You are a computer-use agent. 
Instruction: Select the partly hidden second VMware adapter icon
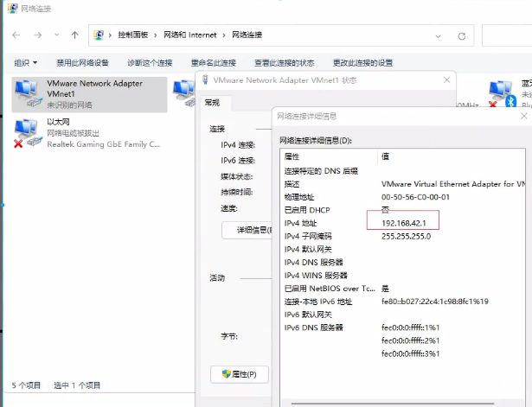click(183, 93)
